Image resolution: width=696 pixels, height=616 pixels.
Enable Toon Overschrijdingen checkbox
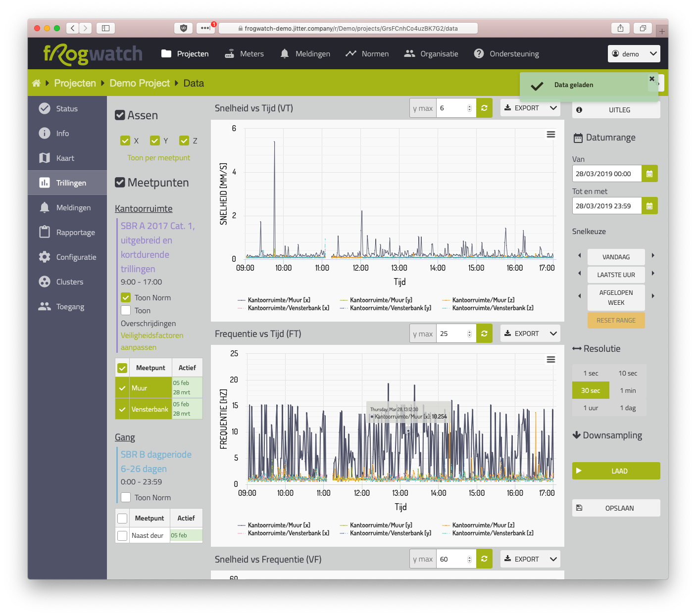click(x=126, y=311)
